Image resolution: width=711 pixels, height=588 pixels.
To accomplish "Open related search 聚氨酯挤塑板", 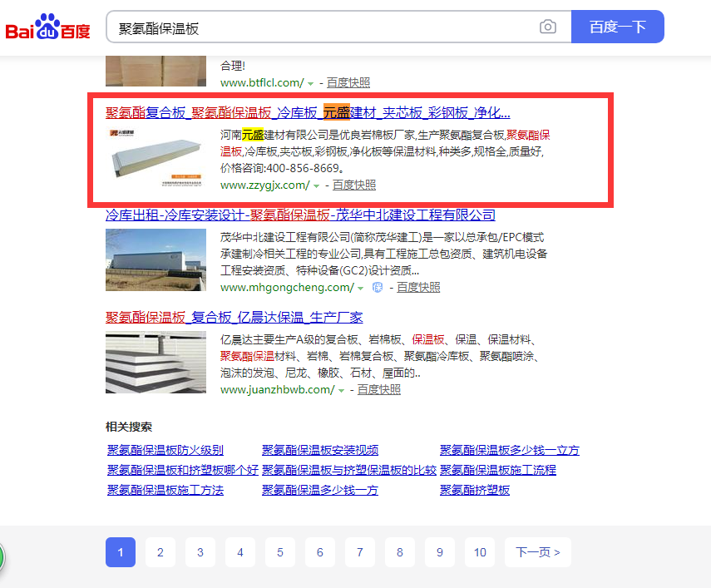I will [475, 490].
